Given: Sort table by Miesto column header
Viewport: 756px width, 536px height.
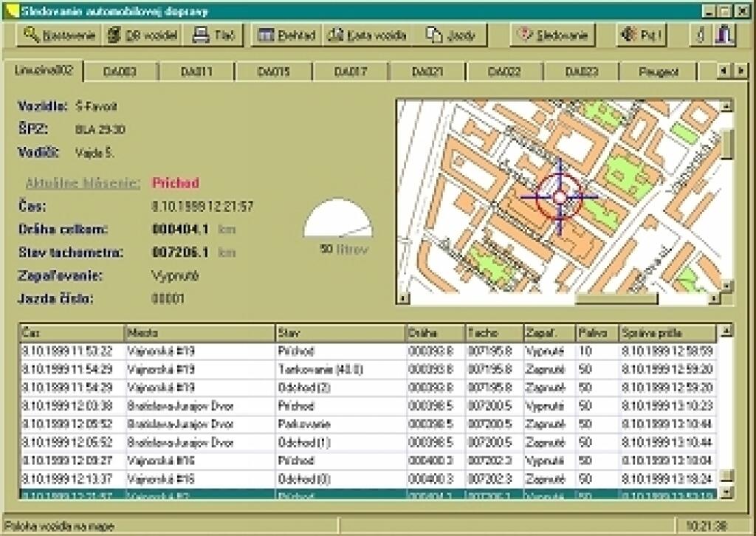Looking at the screenshot, I should [200, 332].
